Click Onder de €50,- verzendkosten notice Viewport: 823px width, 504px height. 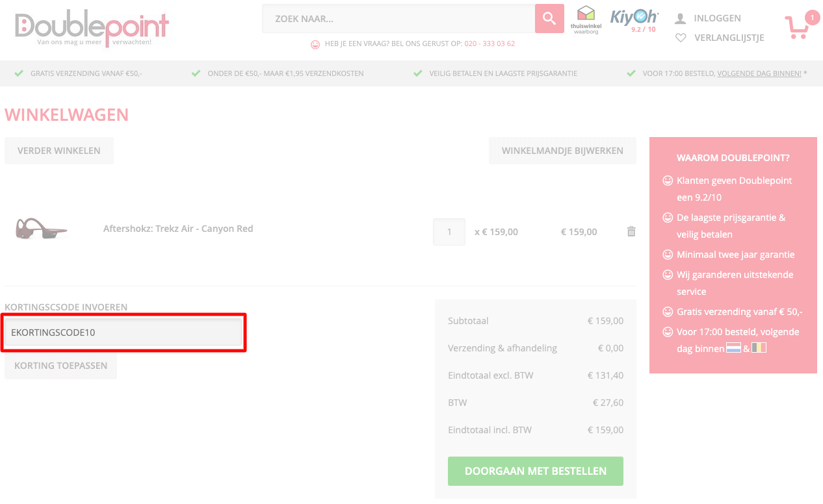pyautogui.click(x=285, y=73)
